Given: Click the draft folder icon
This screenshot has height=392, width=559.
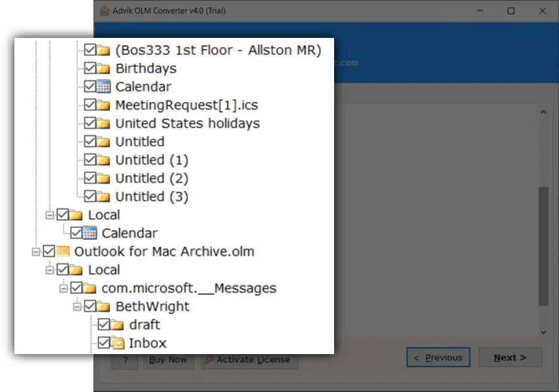Looking at the screenshot, I should pos(117,325).
